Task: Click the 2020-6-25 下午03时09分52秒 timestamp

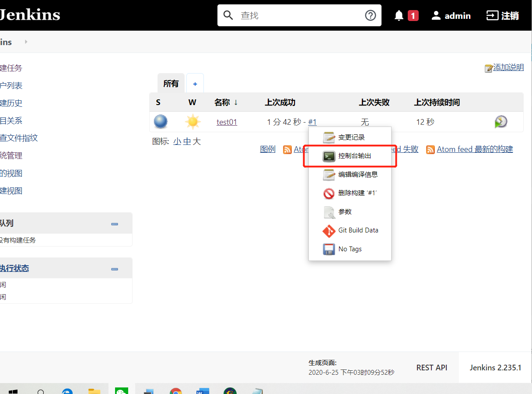Action: (351, 373)
